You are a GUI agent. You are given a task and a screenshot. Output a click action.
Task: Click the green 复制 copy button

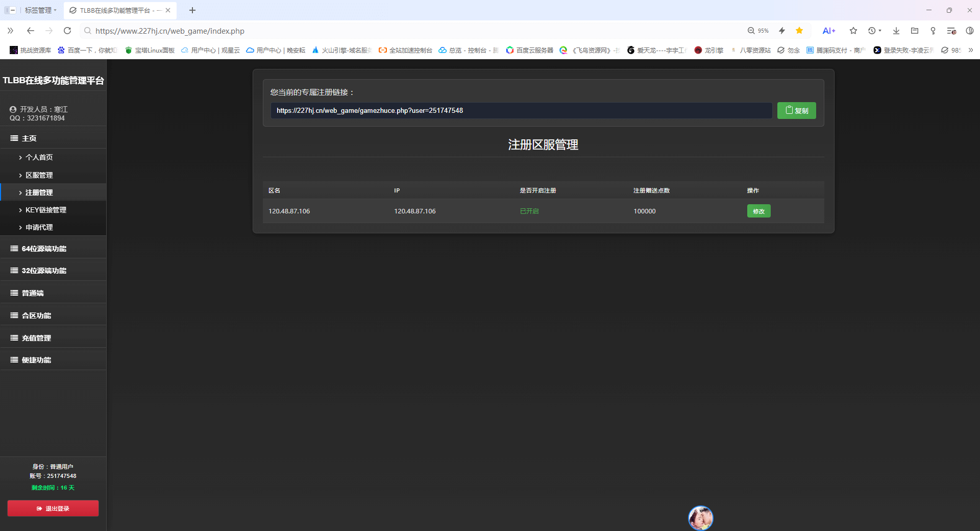[x=796, y=110]
